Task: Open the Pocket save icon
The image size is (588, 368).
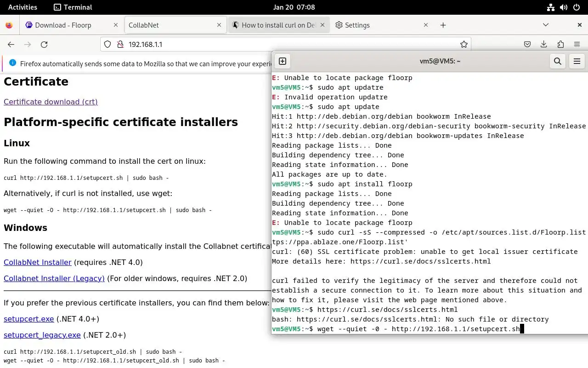Action: coord(527,44)
